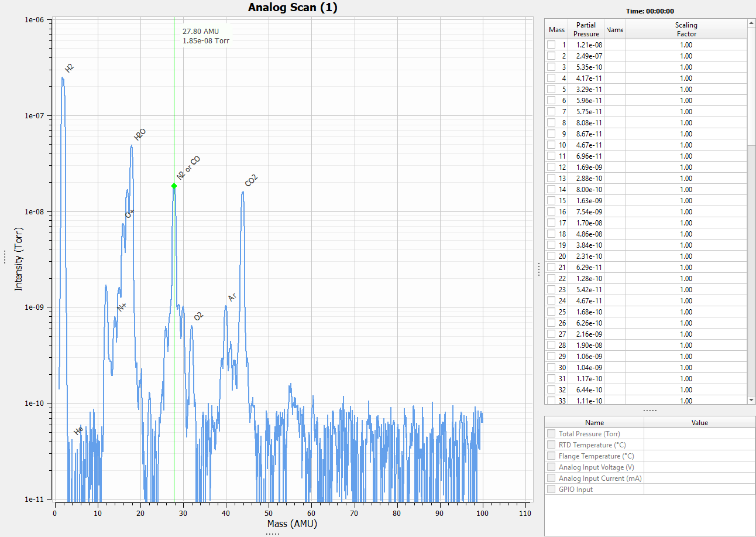Viewport: 756px width, 537px height.
Task: Click the Value column header
Action: pos(699,423)
